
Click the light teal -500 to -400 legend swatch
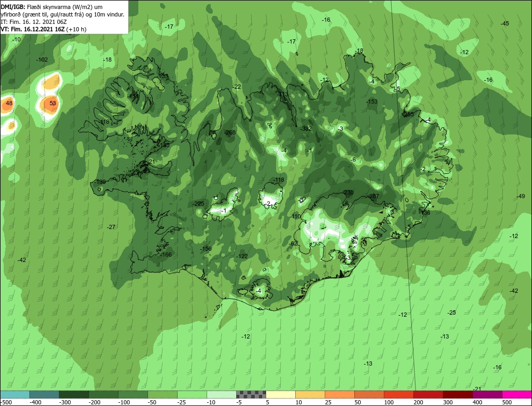(x=15, y=394)
